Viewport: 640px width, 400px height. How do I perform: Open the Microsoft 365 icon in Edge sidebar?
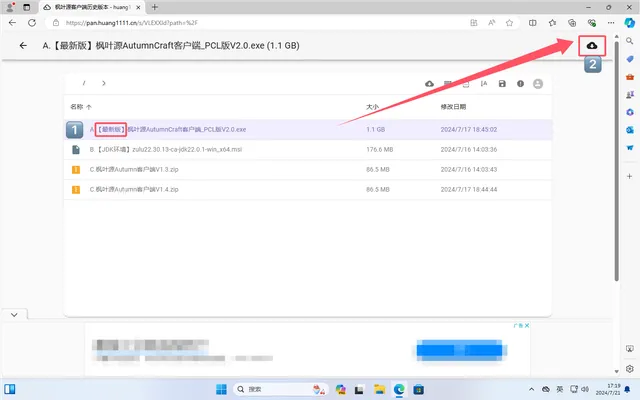pyautogui.click(x=630, y=112)
